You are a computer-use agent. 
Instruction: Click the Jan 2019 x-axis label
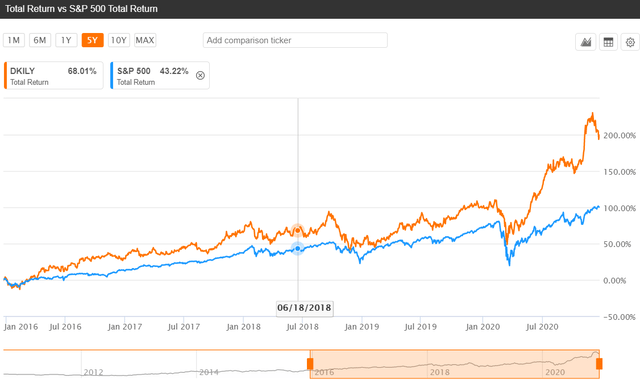click(x=362, y=327)
